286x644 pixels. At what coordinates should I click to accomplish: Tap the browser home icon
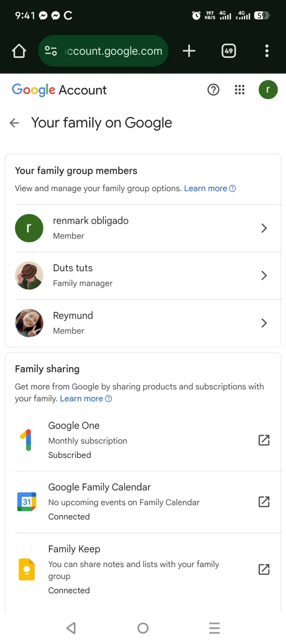(x=19, y=51)
